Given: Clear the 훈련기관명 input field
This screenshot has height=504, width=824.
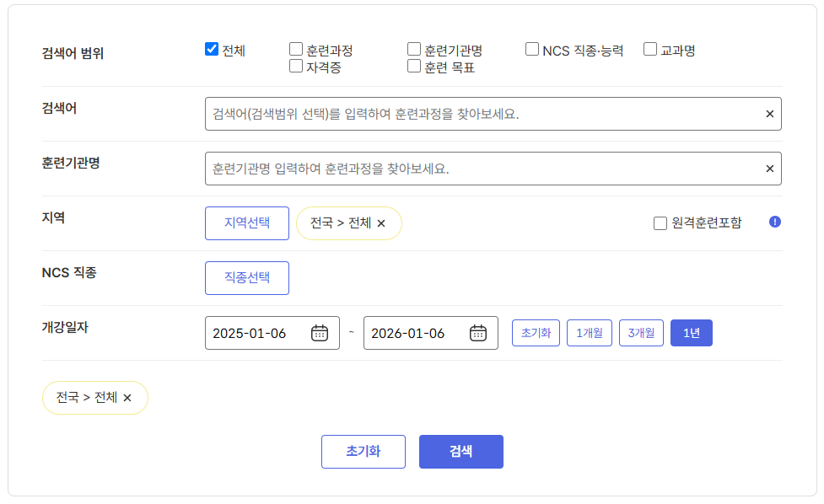Looking at the screenshot, I should tap(768, 168).
